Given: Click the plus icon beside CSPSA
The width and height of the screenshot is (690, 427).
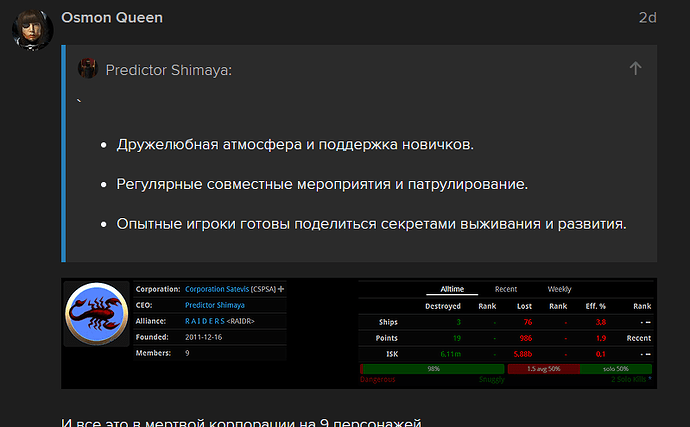Looking at the screenshot, I should [x=281, y=289].
